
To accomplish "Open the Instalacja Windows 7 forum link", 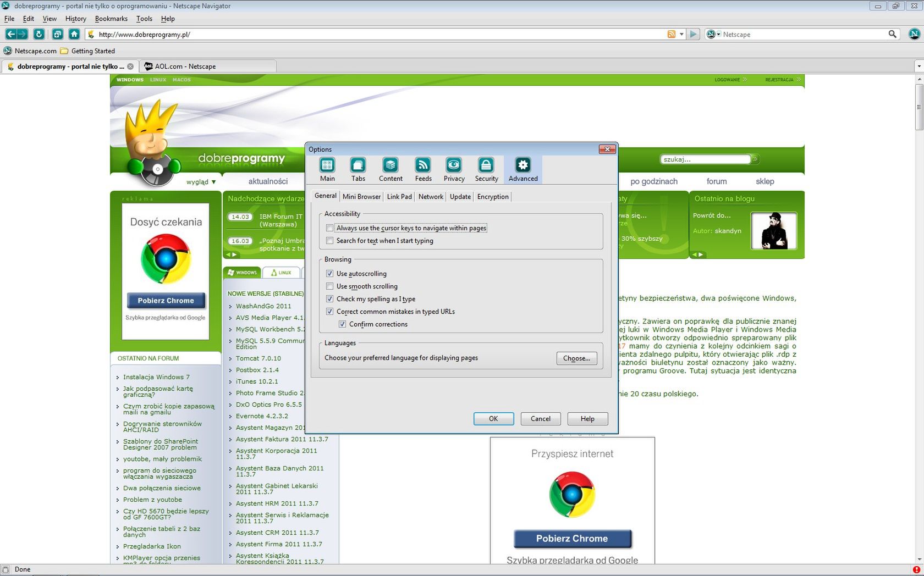I will (156, 377).
